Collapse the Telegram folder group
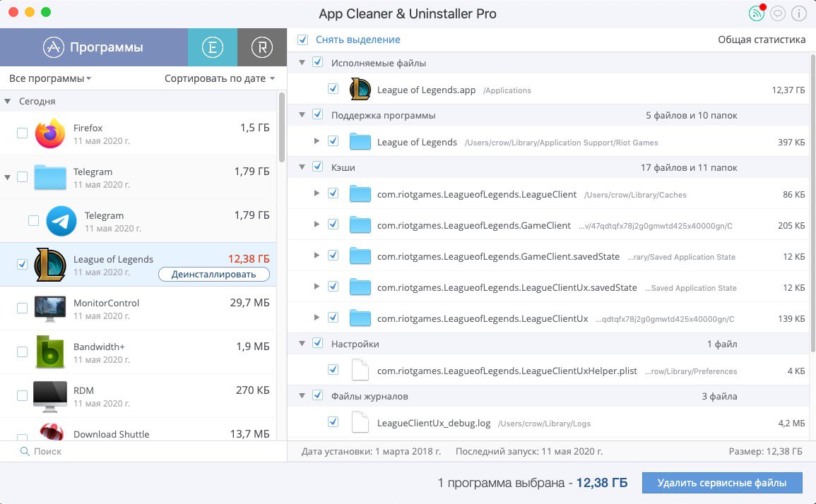 (x=7, y=177)
